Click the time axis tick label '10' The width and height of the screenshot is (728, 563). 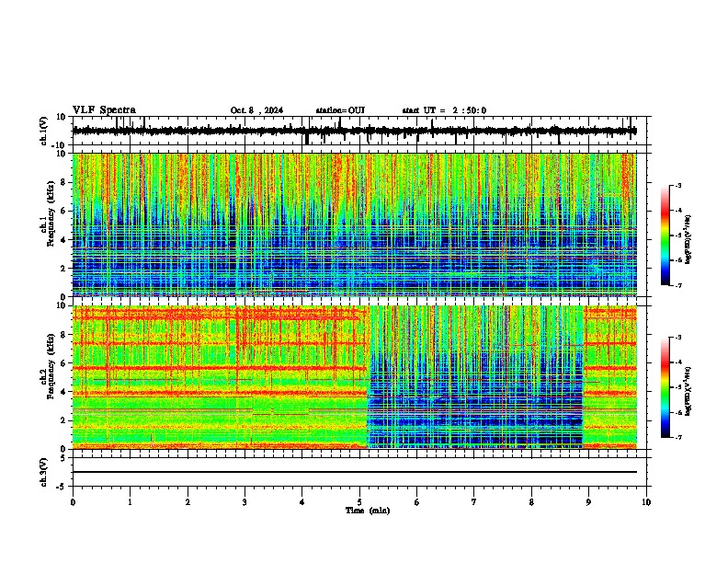pyautogui.click(x=646, y=502)
